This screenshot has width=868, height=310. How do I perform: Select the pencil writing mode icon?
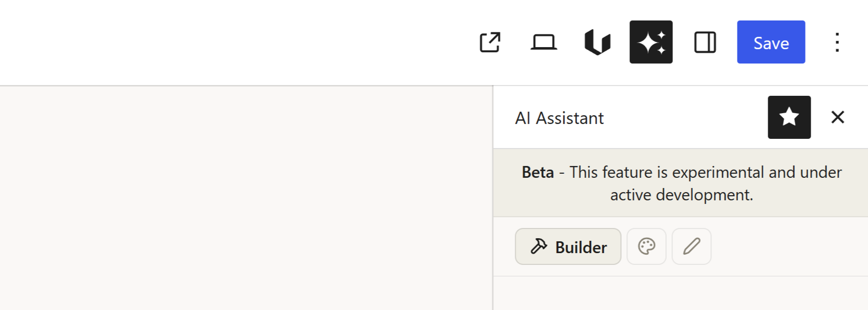(x=691, y=246)
